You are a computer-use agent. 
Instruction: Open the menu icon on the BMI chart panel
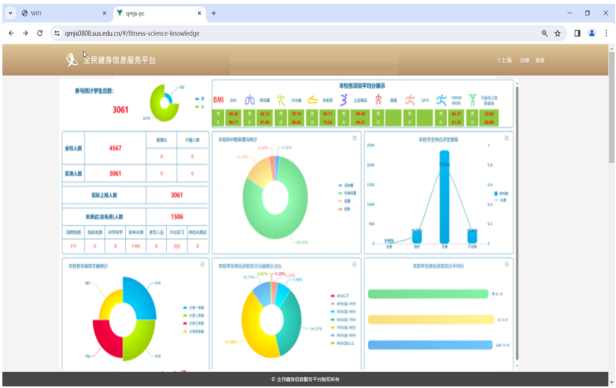354,138
